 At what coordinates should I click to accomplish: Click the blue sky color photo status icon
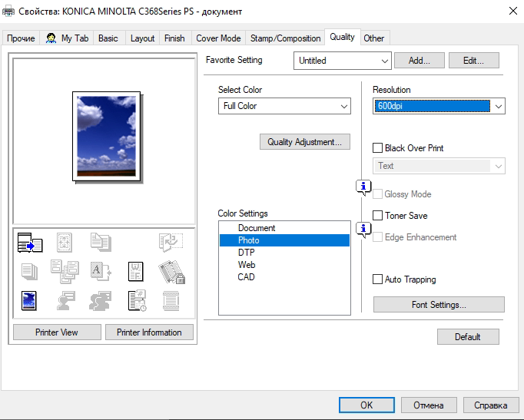pyautogui.click(x=28, y=301)
